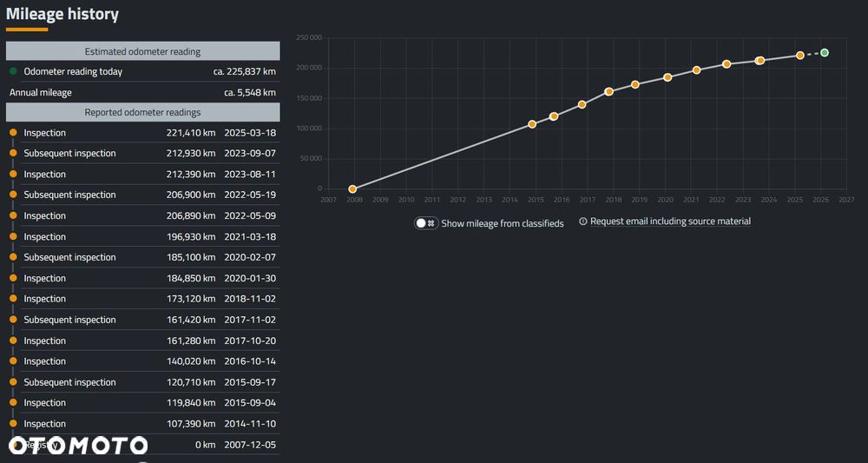Click orange marker for 2016-10-14 inspection
868x463 pixels.
click(x=13, y=361)
